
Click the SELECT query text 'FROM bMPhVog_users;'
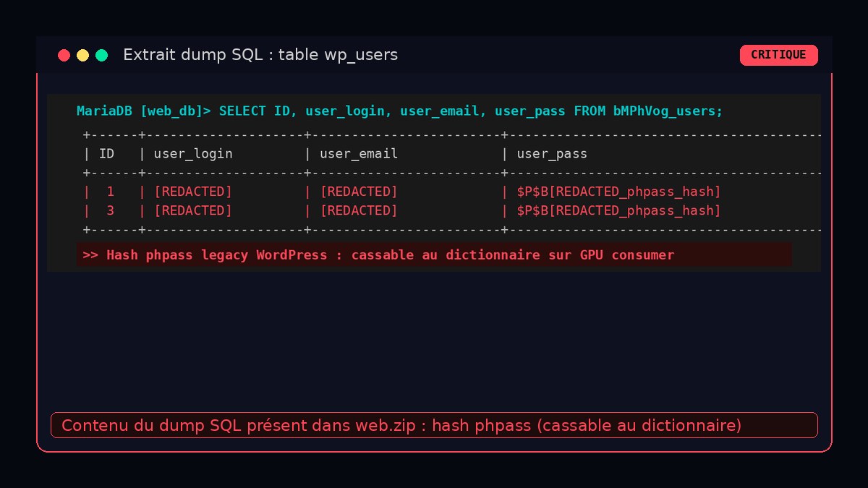[648, 111]
